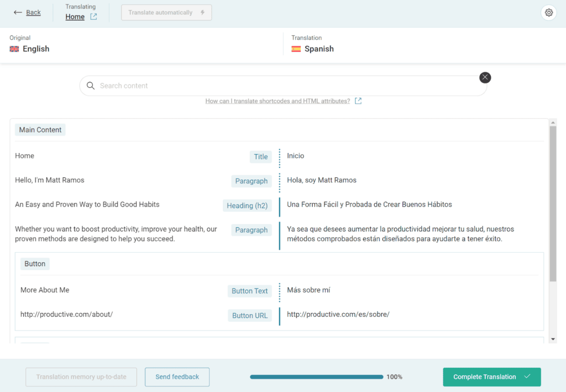
Task: Click the settings gear icon
Action: coord(548,13)
